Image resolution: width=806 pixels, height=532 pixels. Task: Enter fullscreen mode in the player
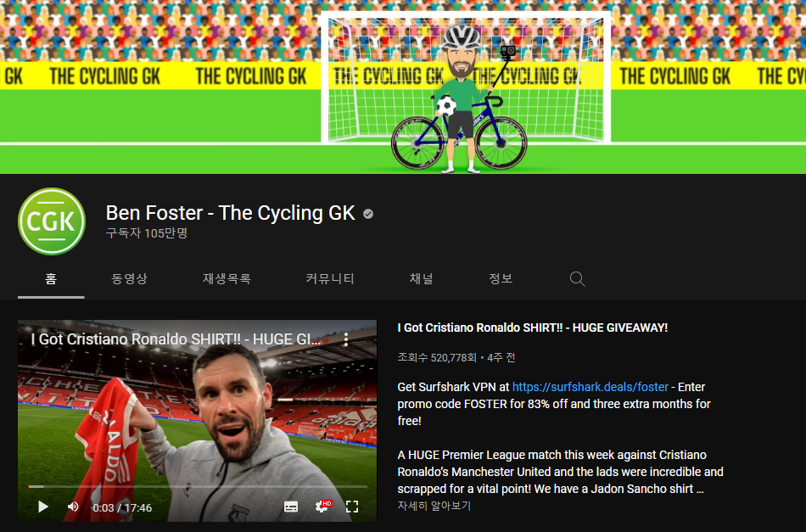coord(352,507)
